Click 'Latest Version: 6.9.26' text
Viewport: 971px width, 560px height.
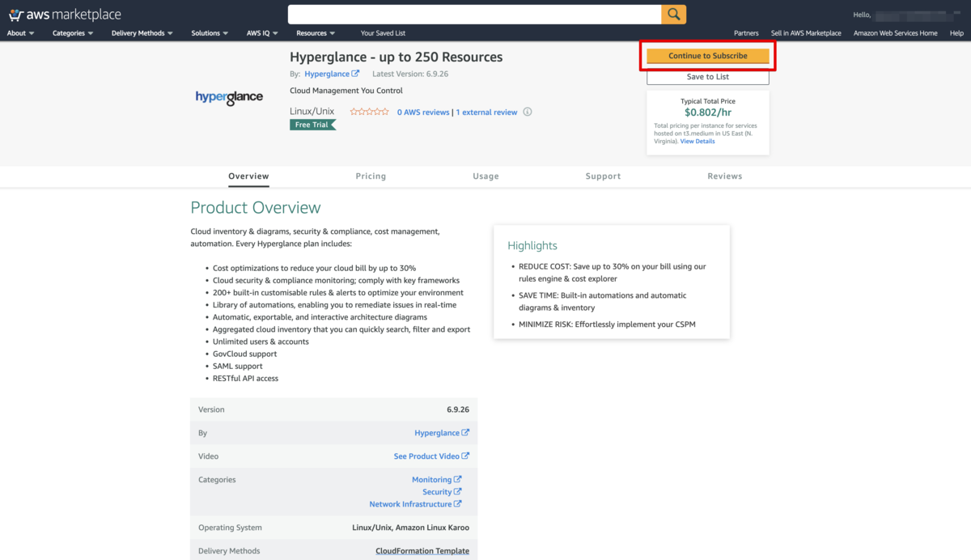(410, 74)
